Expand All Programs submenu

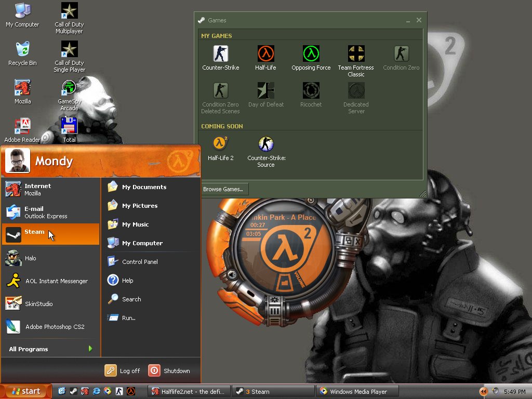(50, 349)
